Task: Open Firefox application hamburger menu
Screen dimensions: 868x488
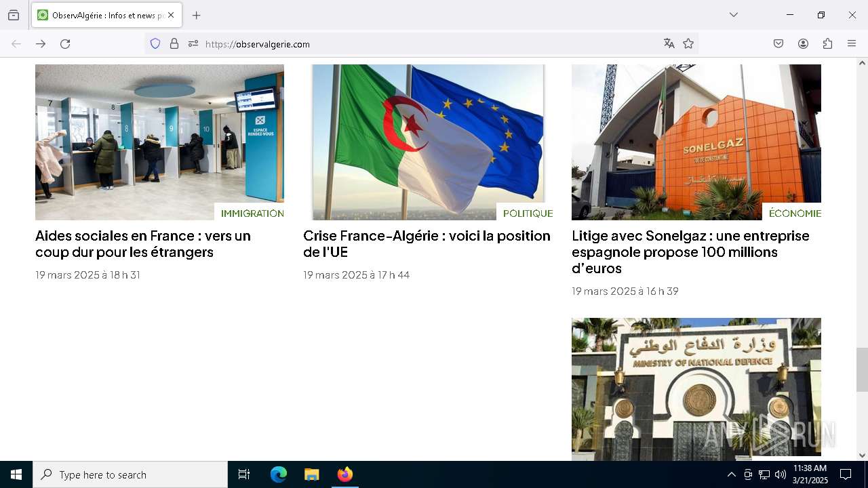Action: coord(852,43)
